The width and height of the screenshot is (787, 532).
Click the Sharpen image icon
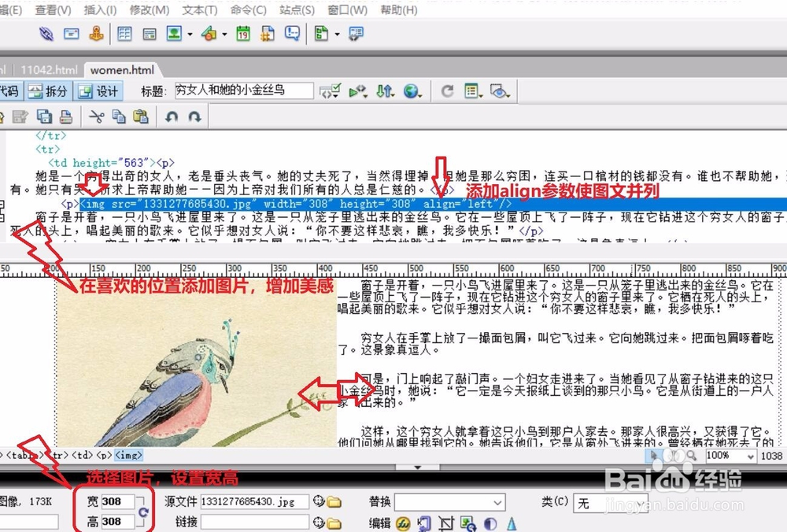click(511, 524)
